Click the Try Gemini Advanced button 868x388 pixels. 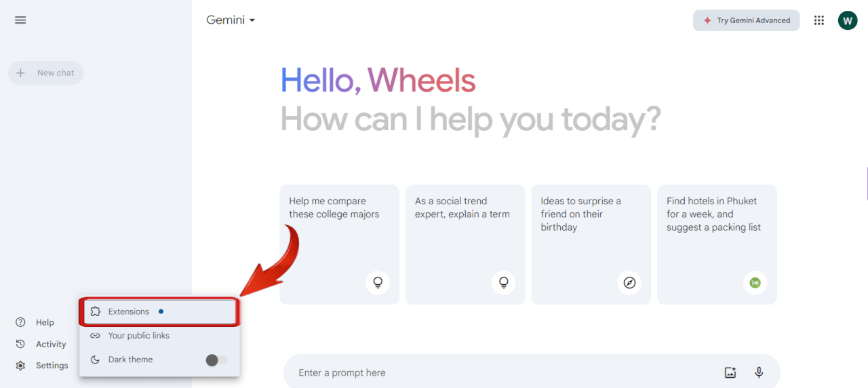tap(746, 20)
